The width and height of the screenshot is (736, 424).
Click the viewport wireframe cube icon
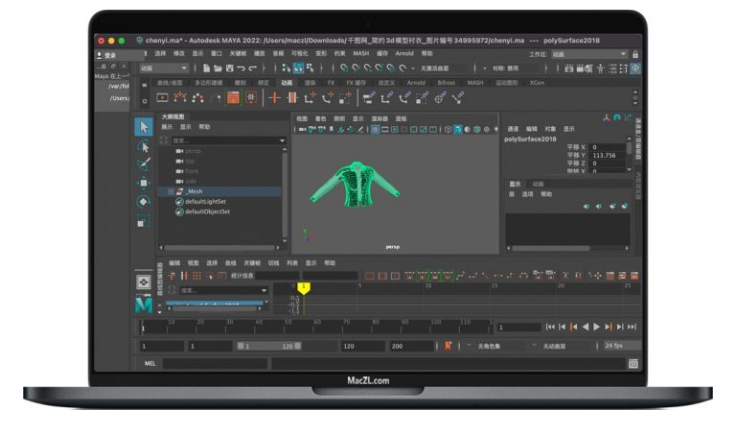coord(448,130)
